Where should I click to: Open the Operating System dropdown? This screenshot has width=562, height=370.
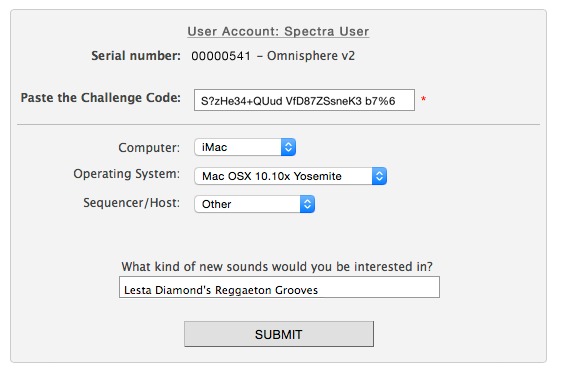291,176
